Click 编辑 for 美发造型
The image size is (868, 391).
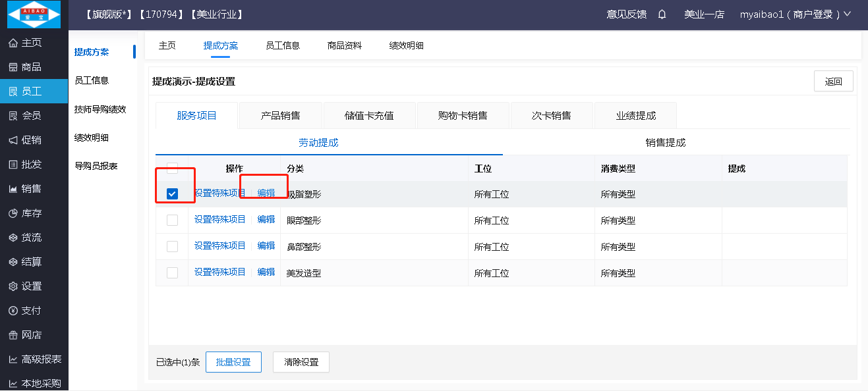[x=266, y=272]
